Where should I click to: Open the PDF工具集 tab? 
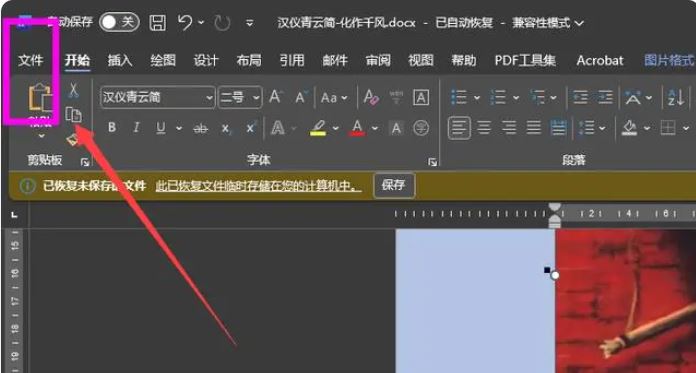point(525,60)
